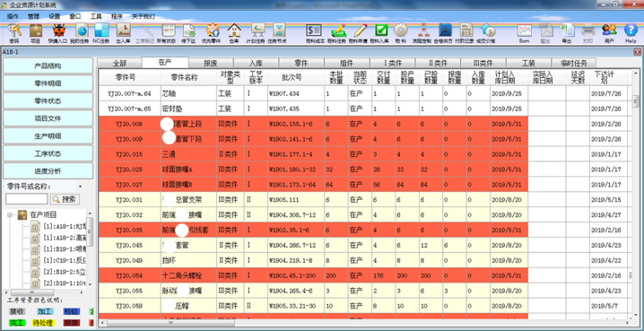Open 物料入库 checkmark icon

point(380,33)
